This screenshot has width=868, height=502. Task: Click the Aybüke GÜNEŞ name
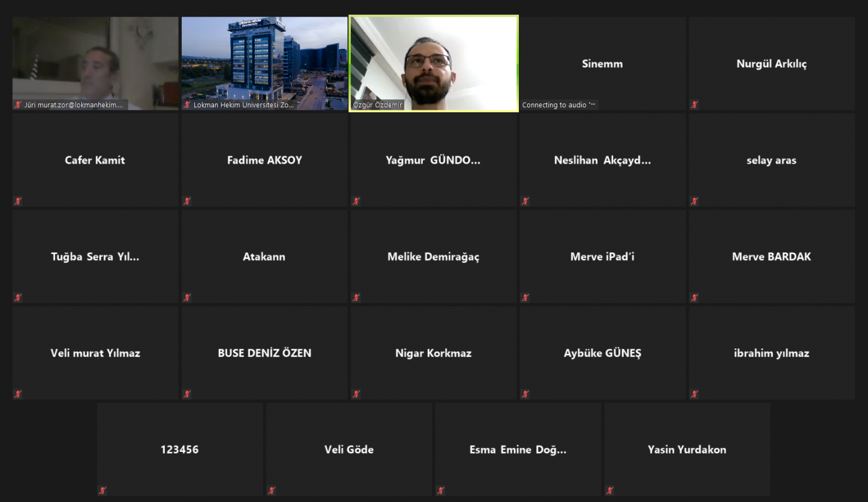click(603, 353)
